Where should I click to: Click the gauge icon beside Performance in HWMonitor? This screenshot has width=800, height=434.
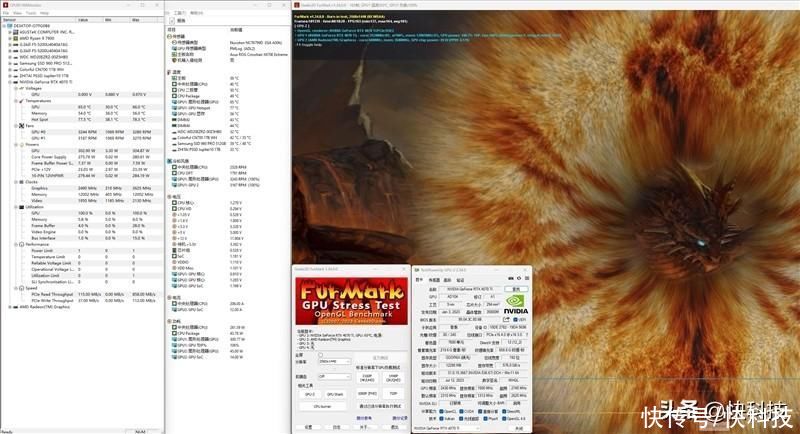pos(21,244)
